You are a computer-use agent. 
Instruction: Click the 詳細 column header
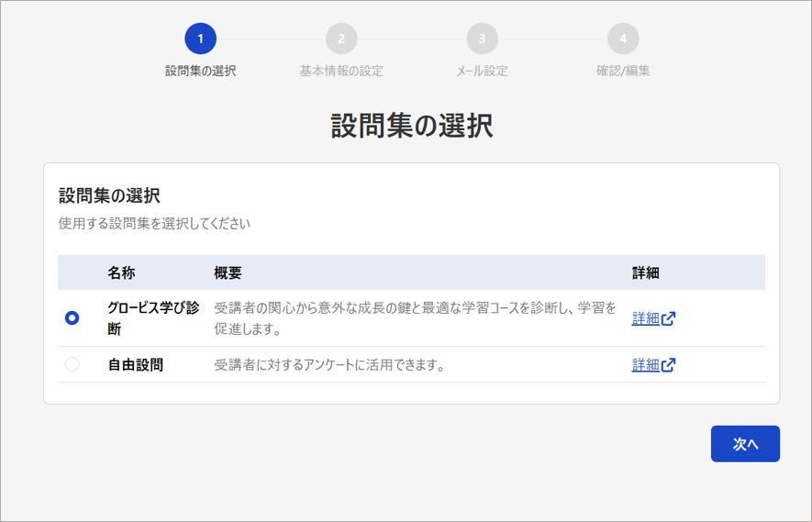click(645, 272)
